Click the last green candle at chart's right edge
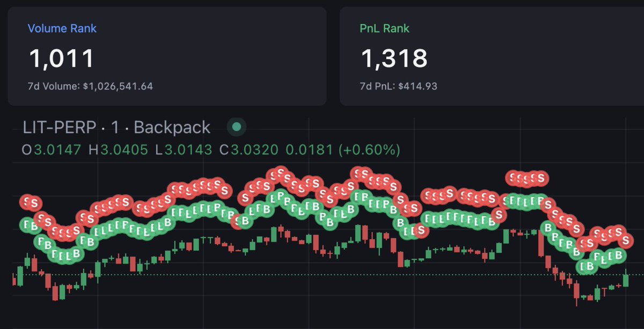This screenshot has height=329, width=644. click(626, 279)
